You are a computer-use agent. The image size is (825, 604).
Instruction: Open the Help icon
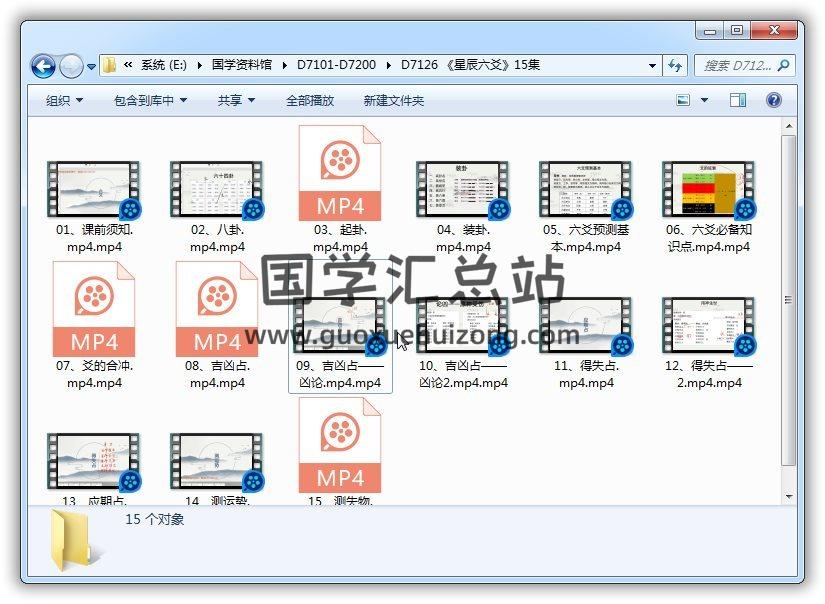tap(773, 100)
